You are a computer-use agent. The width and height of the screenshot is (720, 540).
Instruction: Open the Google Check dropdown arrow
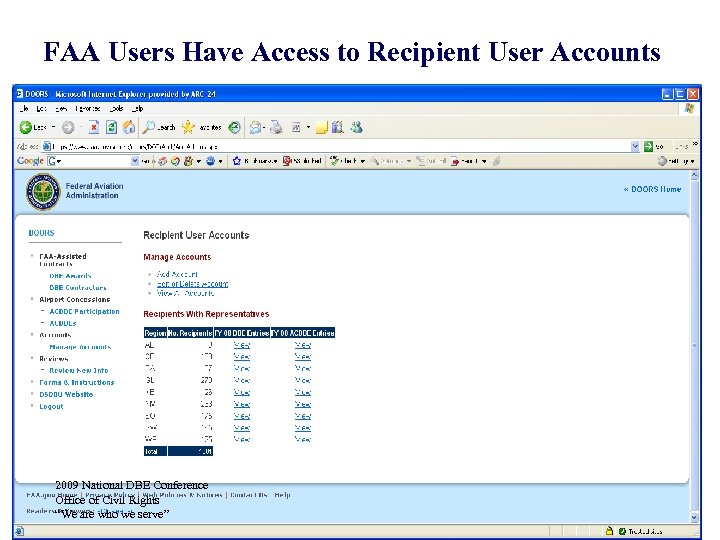[x=363, y=161]
